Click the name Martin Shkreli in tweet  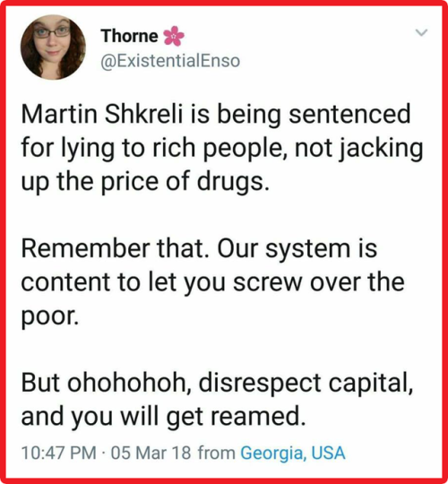[102, 114]
